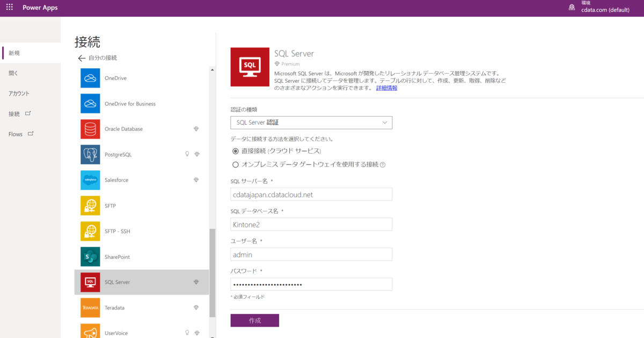The height and width of the screenshot is (338, 644).
Task: Select the OneDrive for Business row text
Action: (130, 104)
